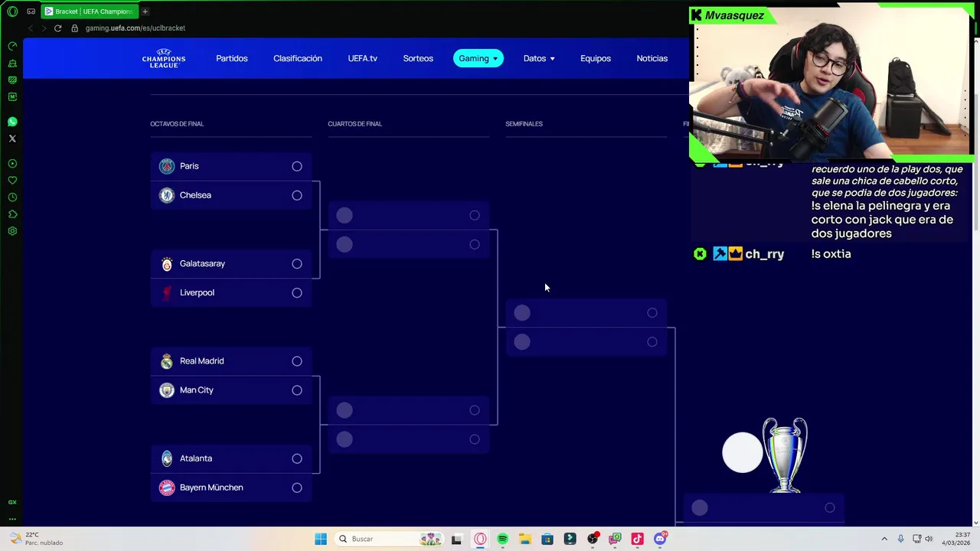Click the Paris team name

pyautogui.click(x=189, y=166)
